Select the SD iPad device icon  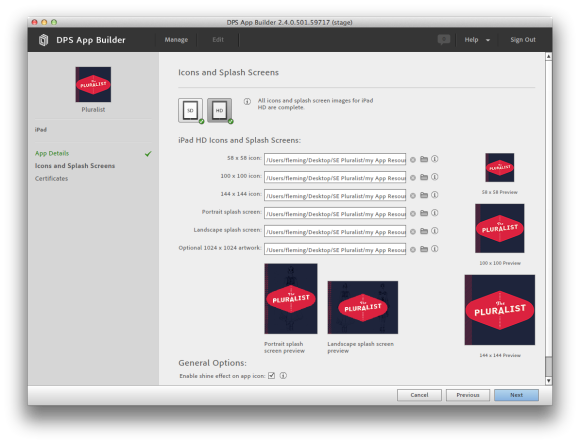pos(190,110)
